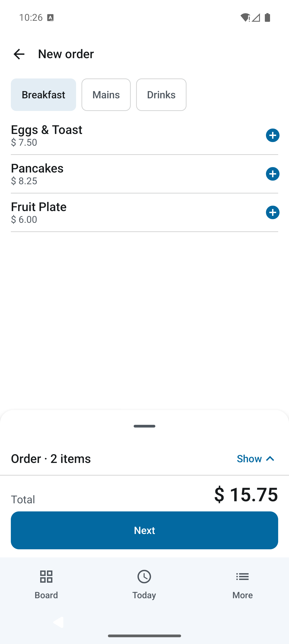Tap the Order · 2 items header
The height and width of the screenshot is (644, 289).
click(x=51, y=458)
